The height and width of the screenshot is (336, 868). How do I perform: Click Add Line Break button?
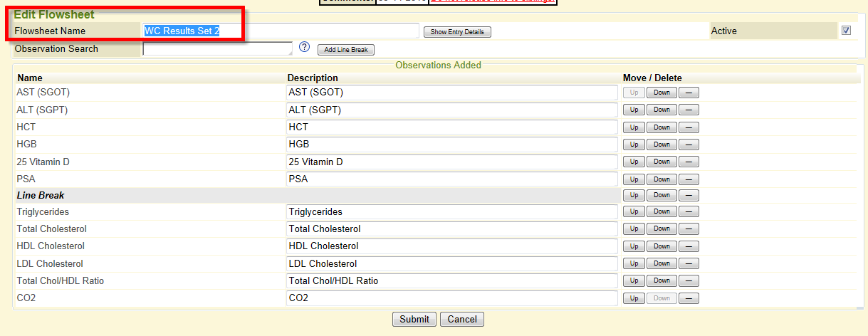tap(345, 50)
